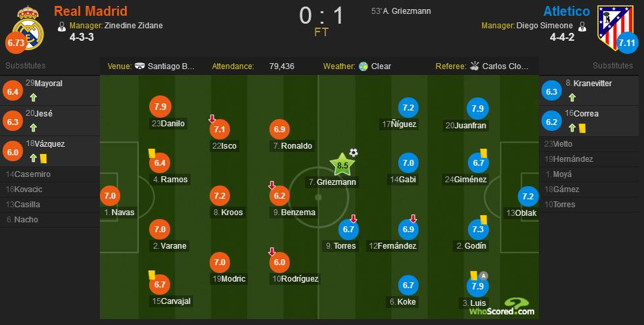Select substitute Kranevitter in right list

(591, 91)
